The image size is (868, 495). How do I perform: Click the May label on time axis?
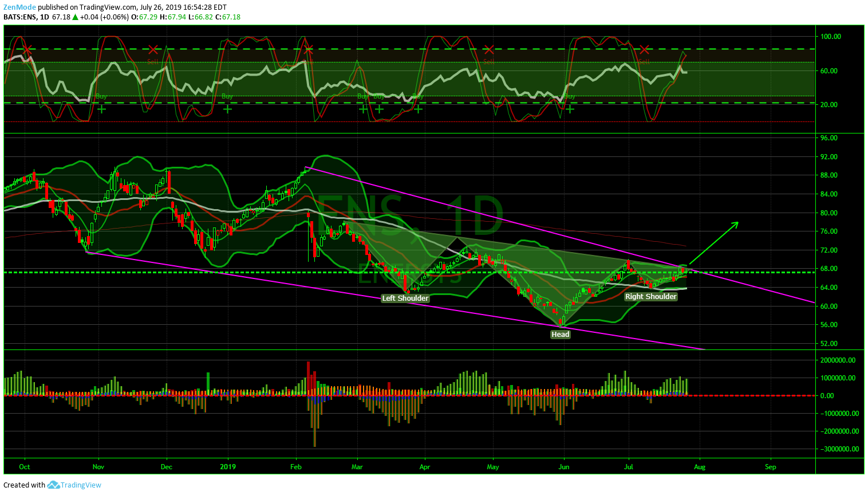493,467
